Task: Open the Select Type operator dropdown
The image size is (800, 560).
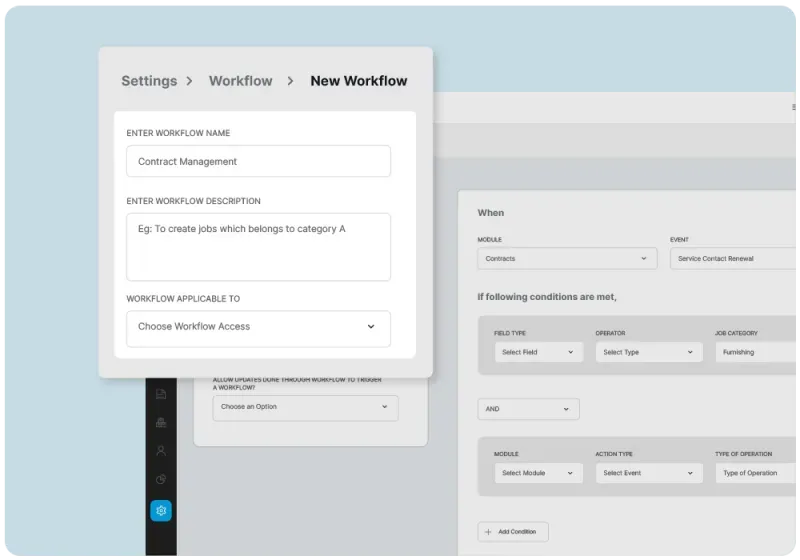Action: coord(649,352)
